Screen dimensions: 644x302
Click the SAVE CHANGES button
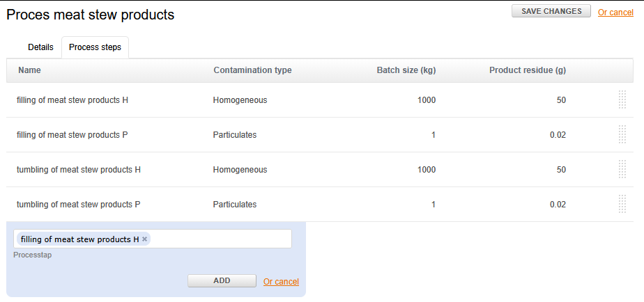(x=551, y=11)
